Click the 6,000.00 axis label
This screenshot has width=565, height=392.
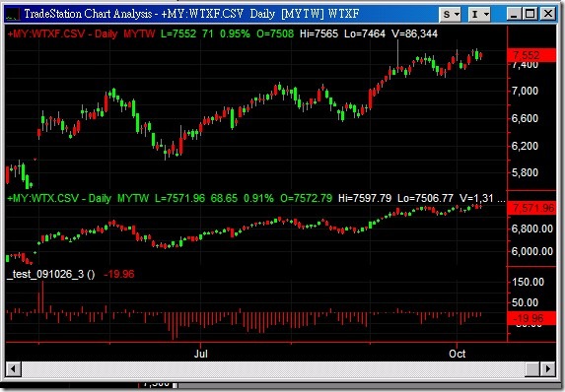coord(532,251)
